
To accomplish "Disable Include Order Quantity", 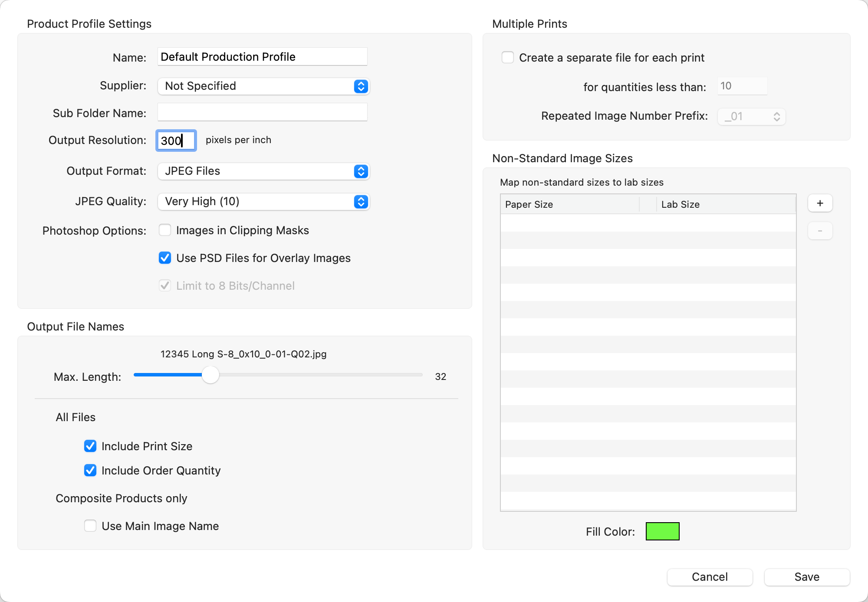I will (x=90, y=471).
